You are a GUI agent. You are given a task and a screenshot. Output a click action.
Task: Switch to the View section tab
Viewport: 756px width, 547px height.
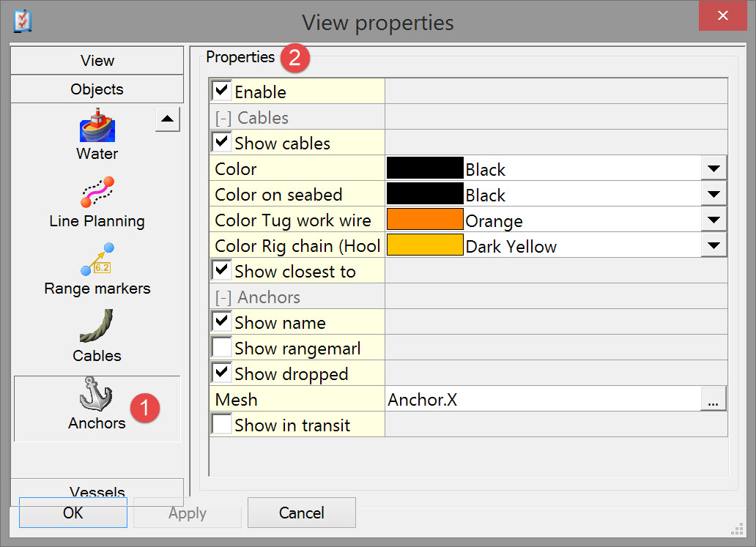(x=97, y=61)
